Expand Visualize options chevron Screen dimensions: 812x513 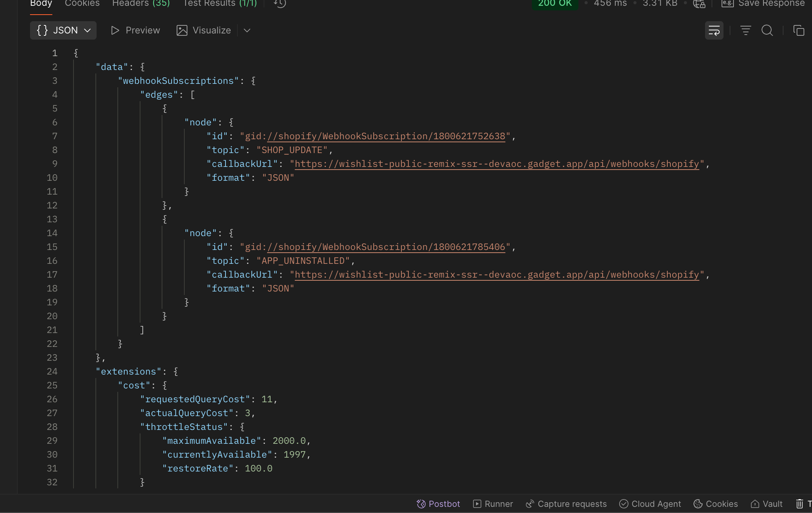coord(247,30)
